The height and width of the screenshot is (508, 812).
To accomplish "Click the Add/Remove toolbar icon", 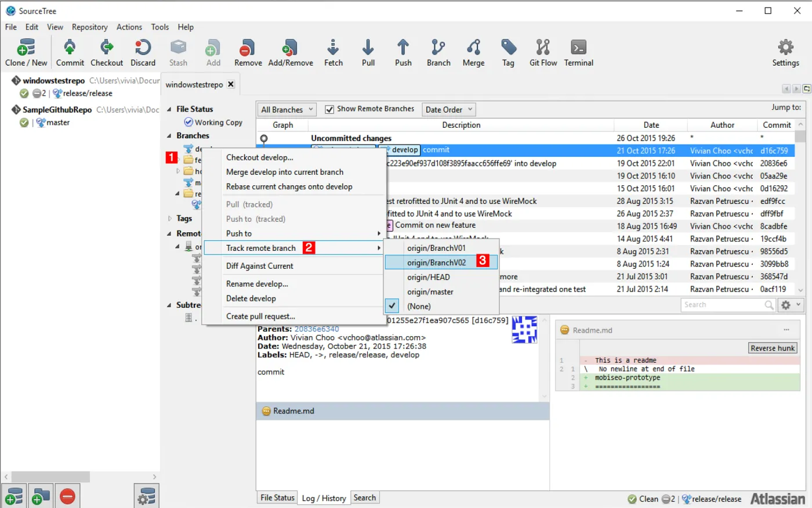I will (291, 53).
